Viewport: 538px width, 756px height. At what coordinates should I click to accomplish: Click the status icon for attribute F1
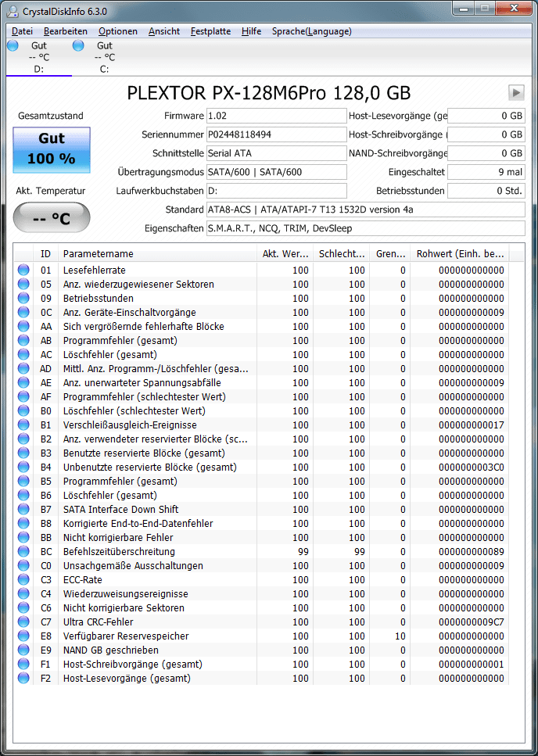coord(23,664)
